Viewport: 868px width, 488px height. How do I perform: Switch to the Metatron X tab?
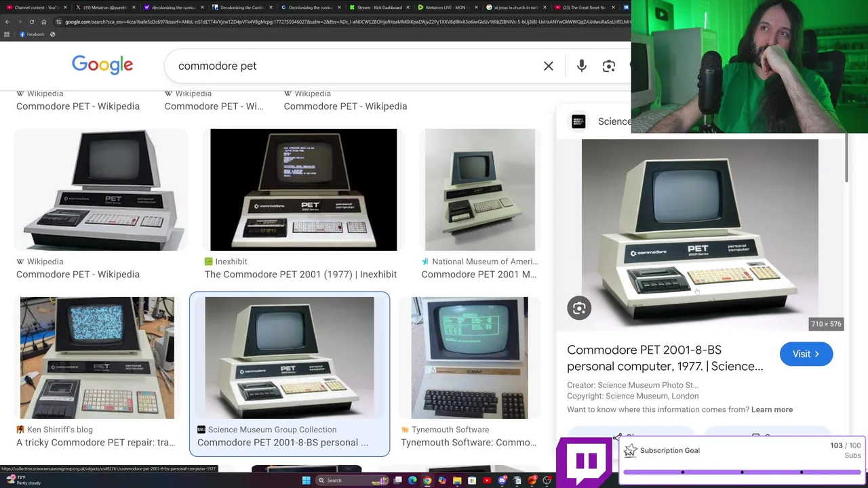tap(105, 7)
